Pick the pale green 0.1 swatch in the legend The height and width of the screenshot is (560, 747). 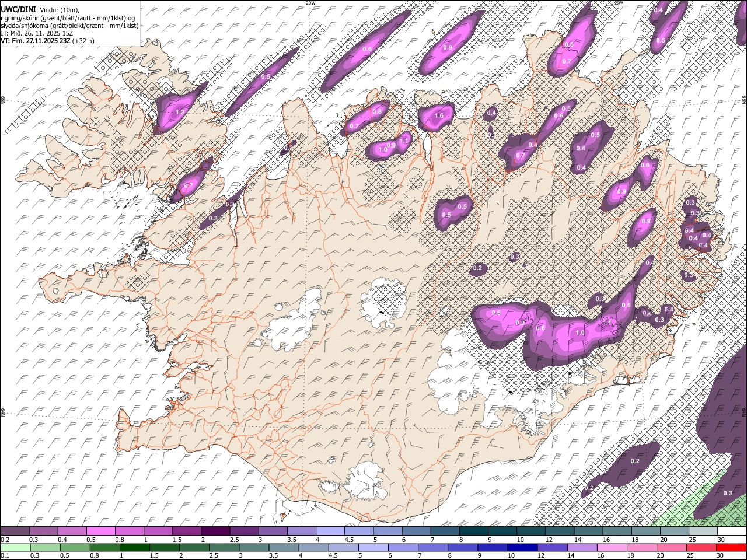coord(15,547)
